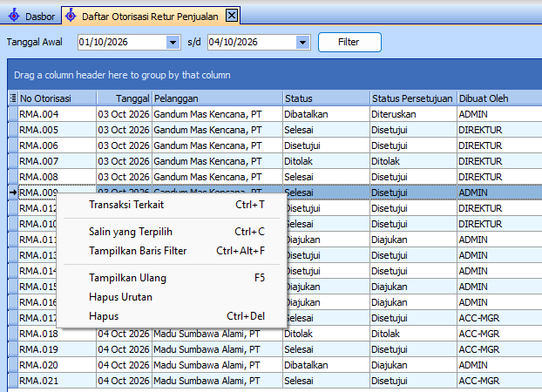Click DIREKTUR cell in RMA.006 row
The width and height of the screenshot is (542, 392).
(499, 145)
